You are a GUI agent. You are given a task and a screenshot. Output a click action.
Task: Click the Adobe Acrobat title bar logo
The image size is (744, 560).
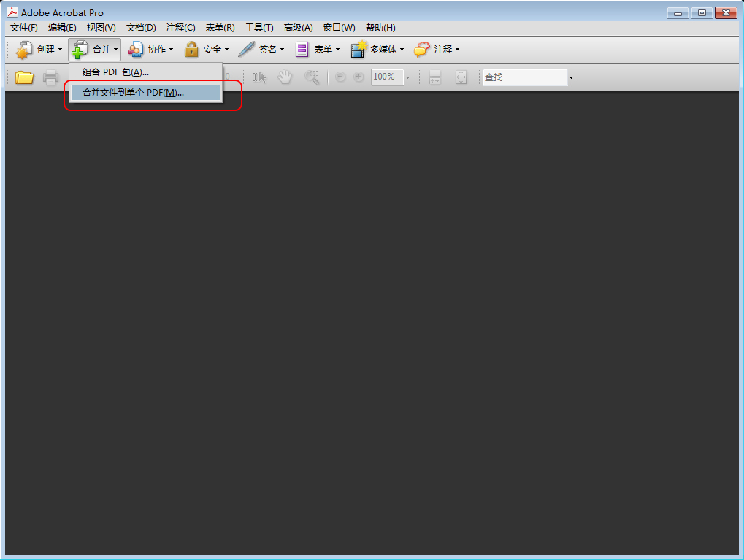[12, 12]
